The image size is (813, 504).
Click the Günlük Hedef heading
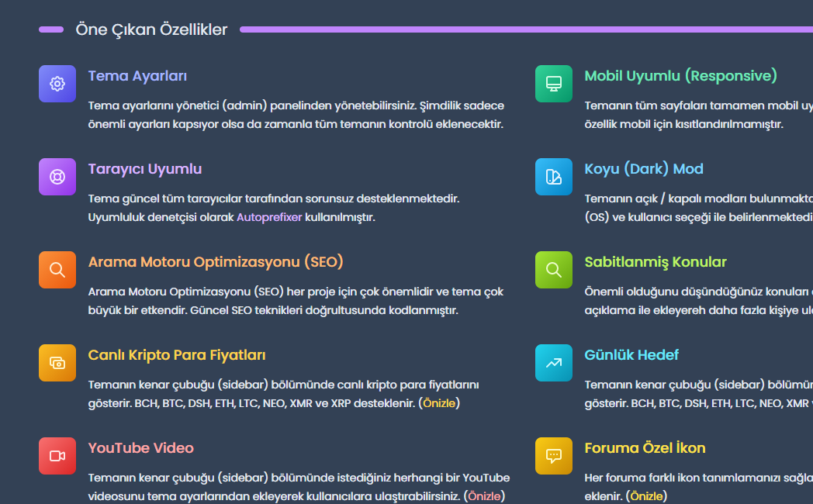point(631,355)
